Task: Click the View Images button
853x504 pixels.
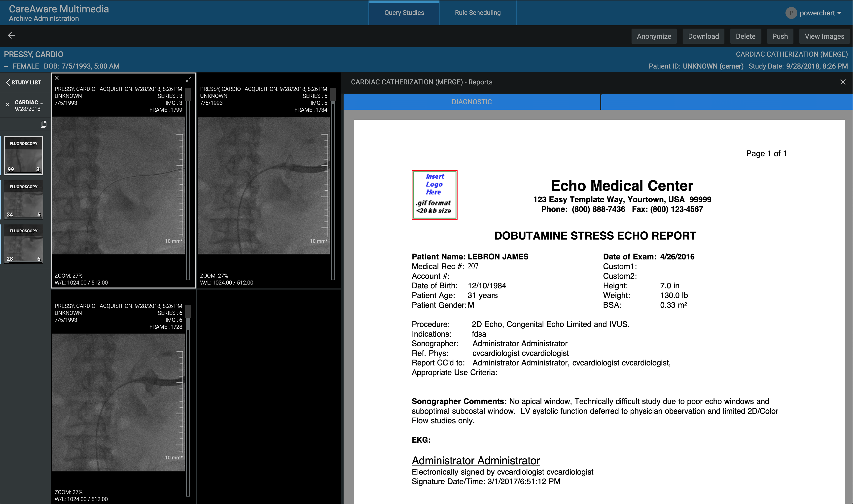Action: point(824,36)
